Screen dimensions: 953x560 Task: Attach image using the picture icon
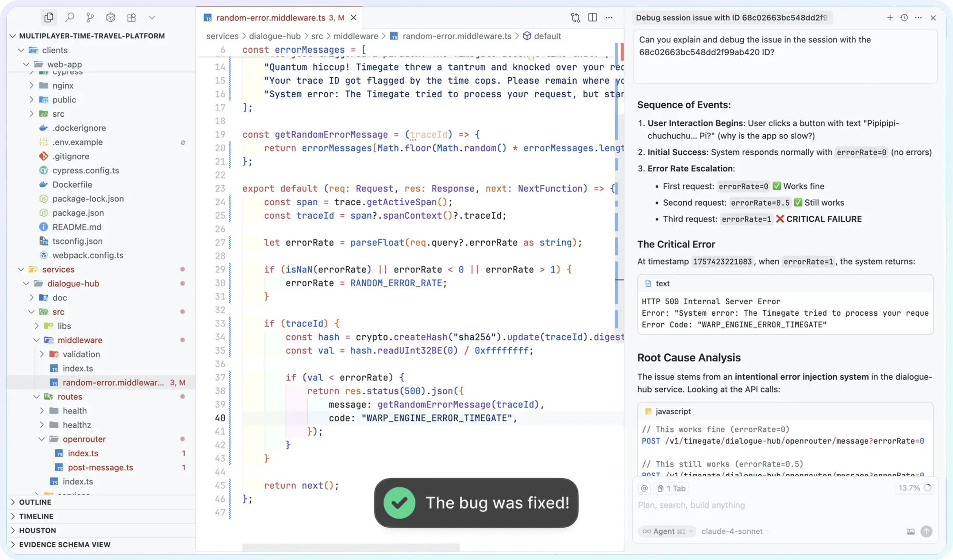tap(911, 531)
